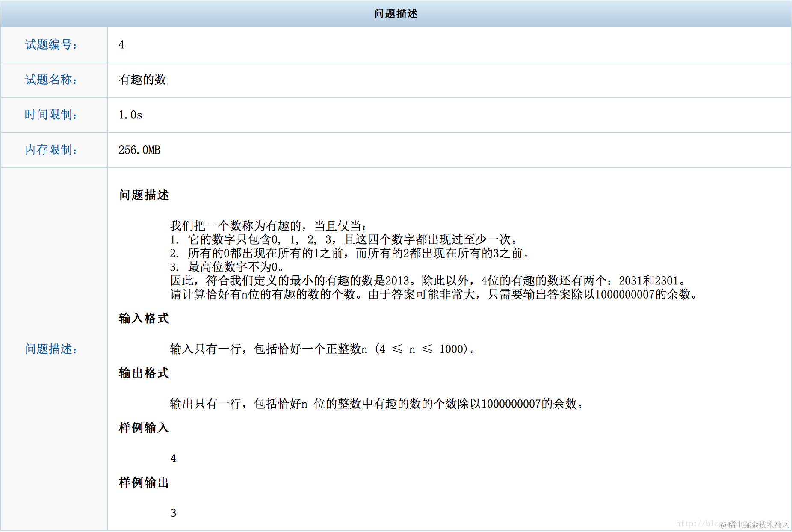Click the line 我们把一个数称为有趣的
The width and height of the screenshot is (792, 532).
click(x=268, y=226)
